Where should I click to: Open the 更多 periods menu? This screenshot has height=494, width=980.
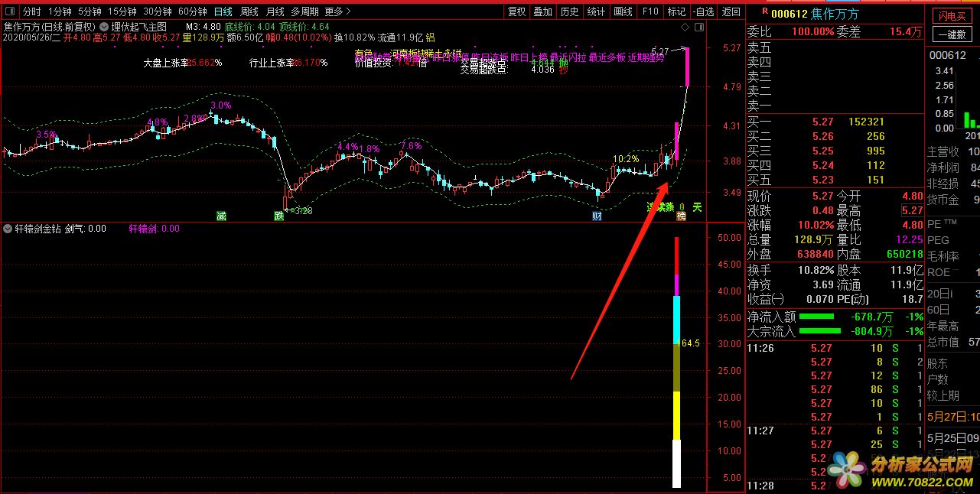point(337,11)
